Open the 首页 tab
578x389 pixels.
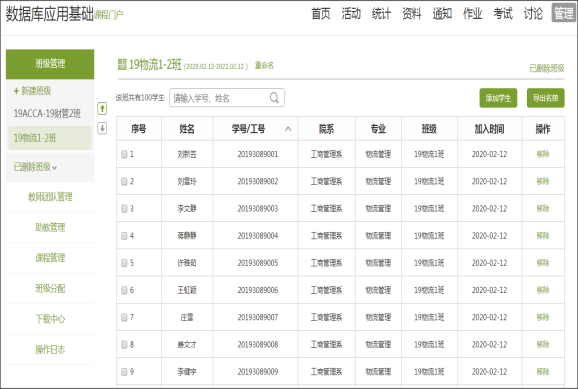coord(321,14)
